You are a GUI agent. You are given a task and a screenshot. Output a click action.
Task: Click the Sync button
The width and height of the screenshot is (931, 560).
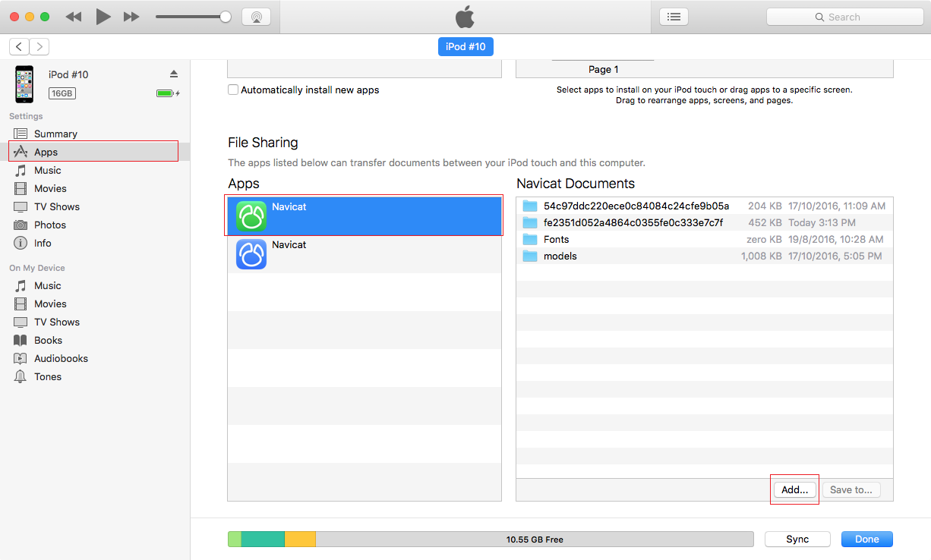pos(797,539)
